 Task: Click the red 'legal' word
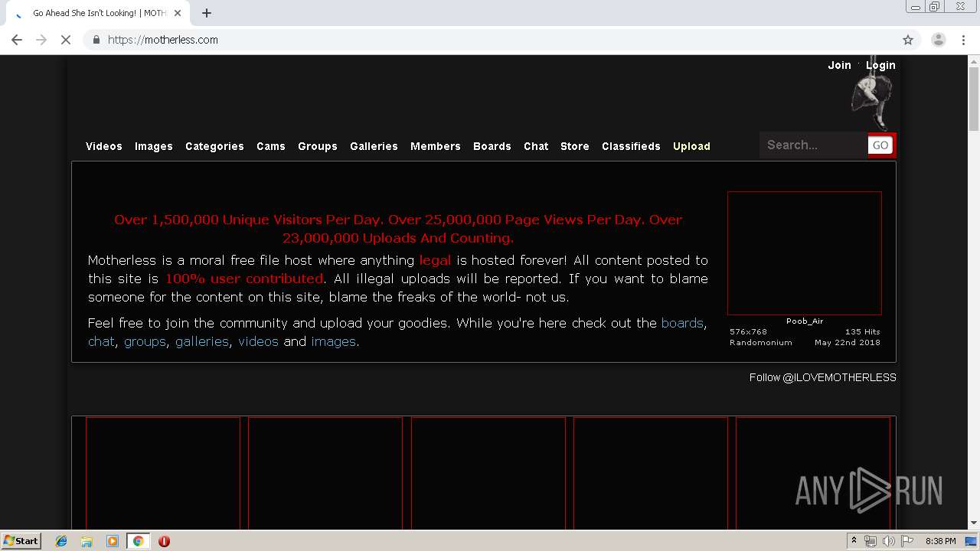click(x=435, y=260)
